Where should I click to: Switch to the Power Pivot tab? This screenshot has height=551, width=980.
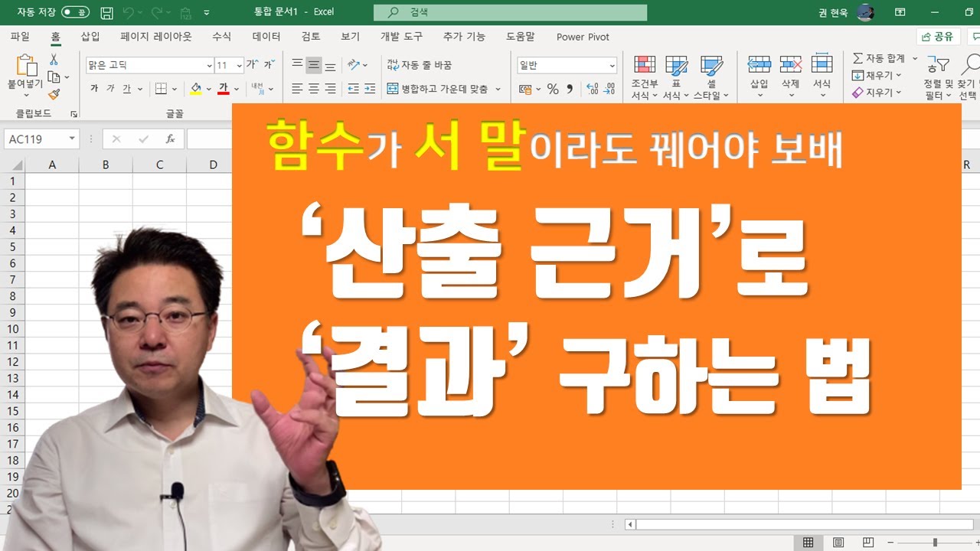(583, 36)
